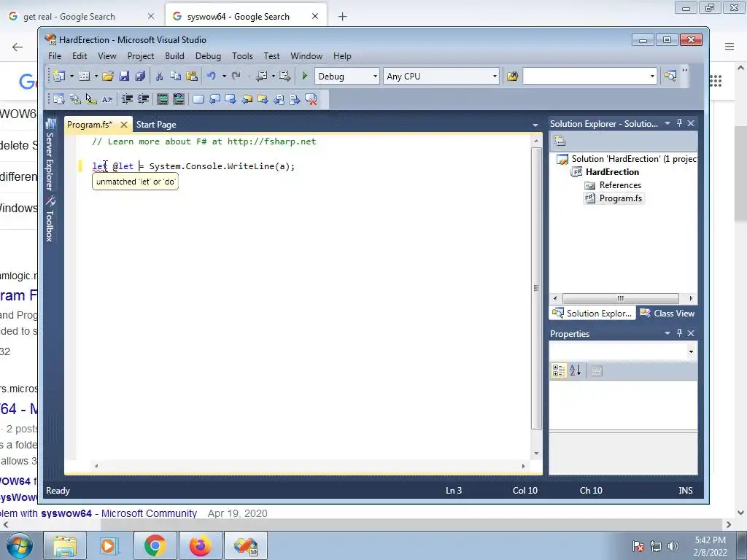Click the Find in Files icon
This screenshot has width=747, height=560.
pos(513,76)
